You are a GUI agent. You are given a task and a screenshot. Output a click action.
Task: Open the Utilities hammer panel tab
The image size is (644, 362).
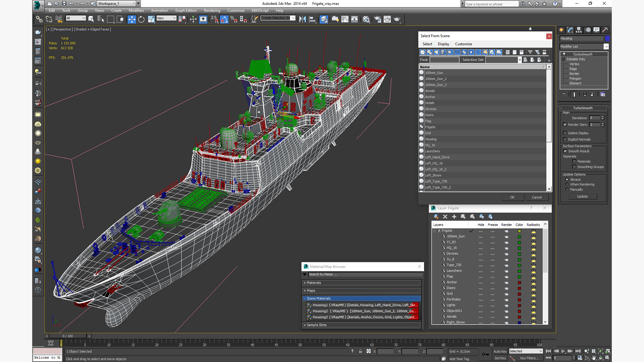tap(605, 30)
